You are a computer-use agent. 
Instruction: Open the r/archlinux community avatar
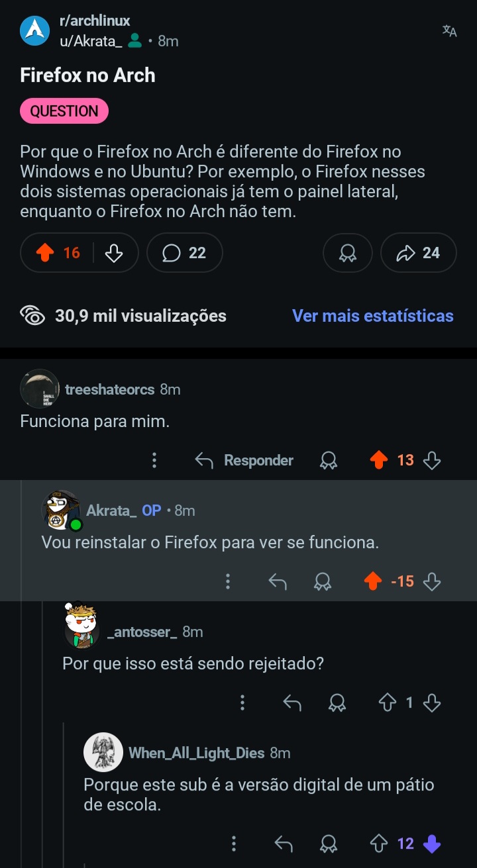tap(35, 31)
